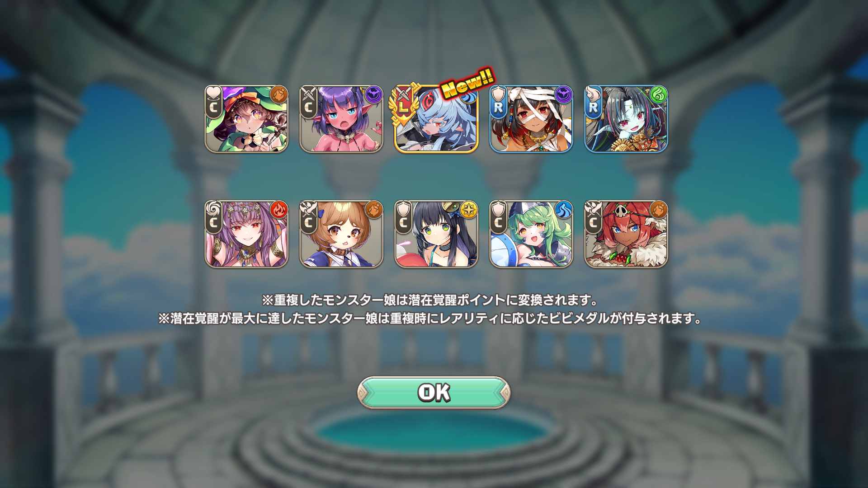Click the gold L rarity crest icon
Viewport: 868px width, 488px height.
[x=403, y=104]
